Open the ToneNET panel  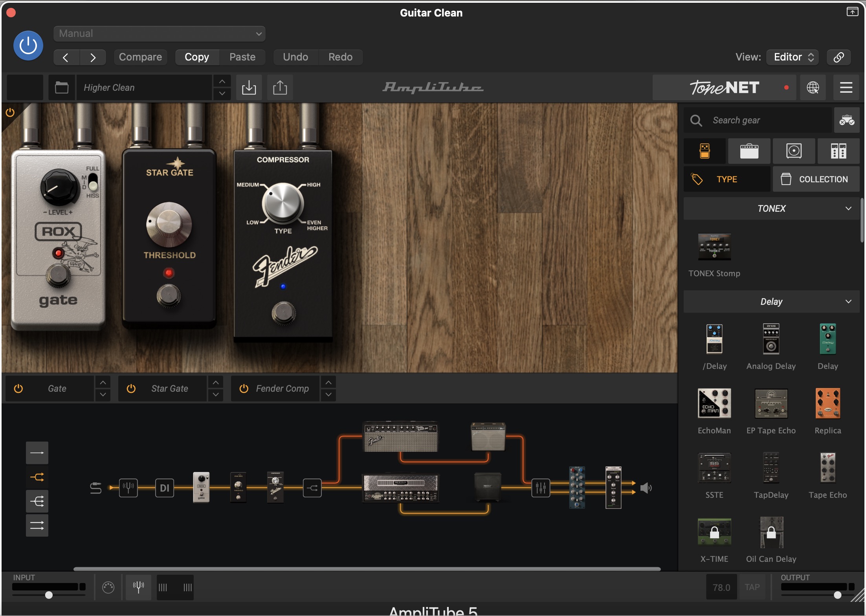pyautogui.click(x=724, y=88)
